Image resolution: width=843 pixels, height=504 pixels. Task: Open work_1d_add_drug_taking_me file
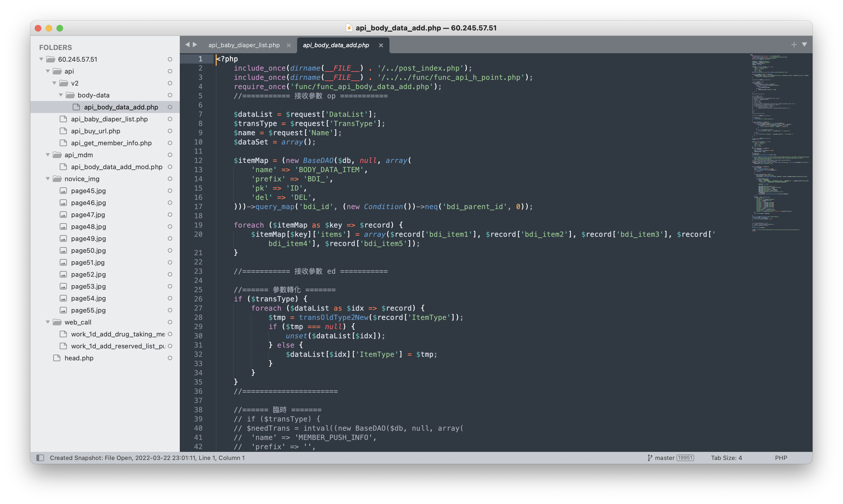pyautogui.click(x=118, y=334)
